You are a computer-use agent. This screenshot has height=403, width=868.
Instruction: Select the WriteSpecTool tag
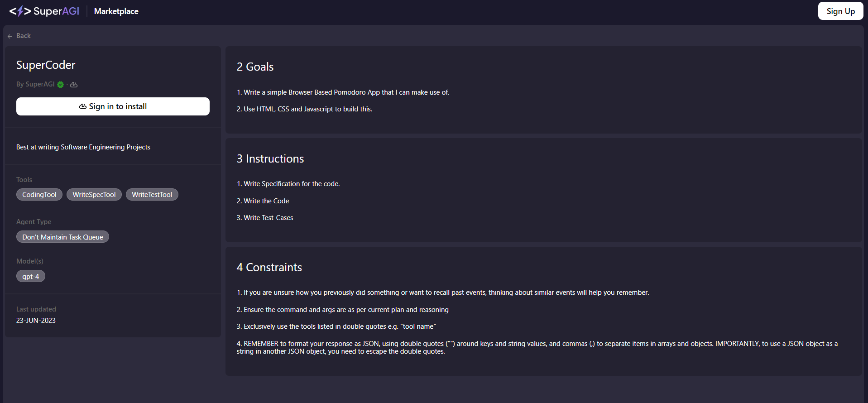[94, 195]
